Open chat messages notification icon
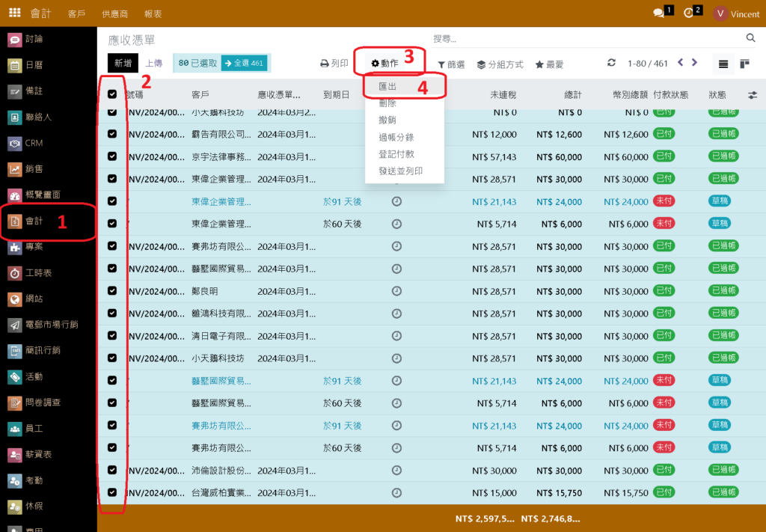Image resolution: width=766 pixels, height=532 pixels. click(659, 13)
